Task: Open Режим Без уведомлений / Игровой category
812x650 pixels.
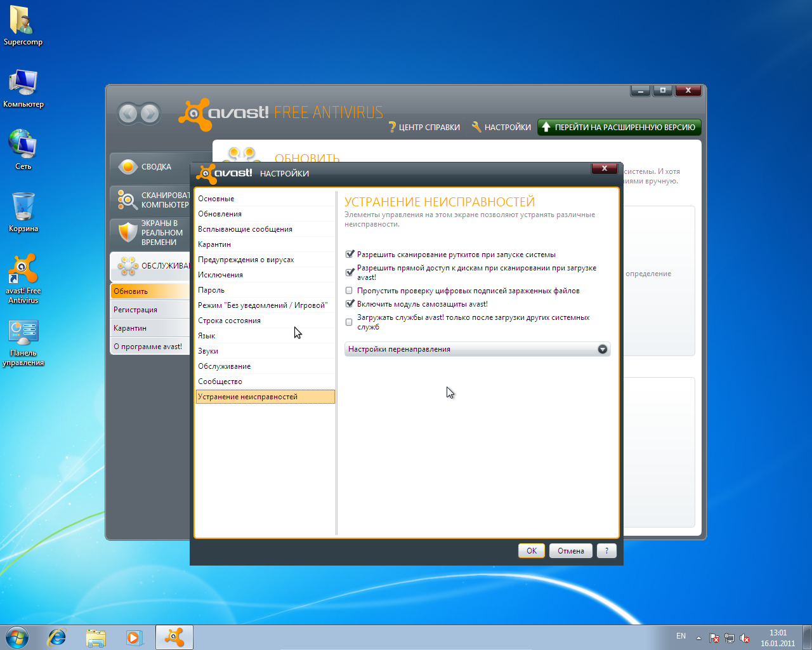Action: (265, 305)
